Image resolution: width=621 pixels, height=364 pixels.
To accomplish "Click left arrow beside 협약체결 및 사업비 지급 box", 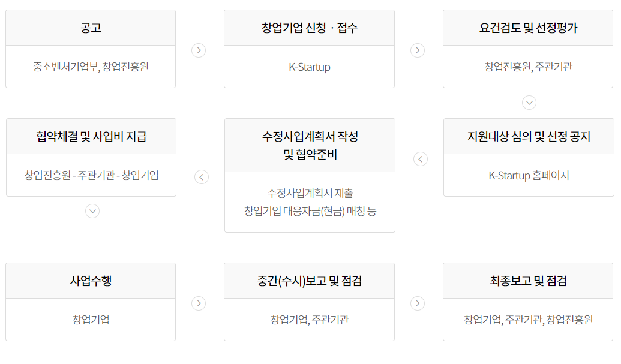I will 202,177.
